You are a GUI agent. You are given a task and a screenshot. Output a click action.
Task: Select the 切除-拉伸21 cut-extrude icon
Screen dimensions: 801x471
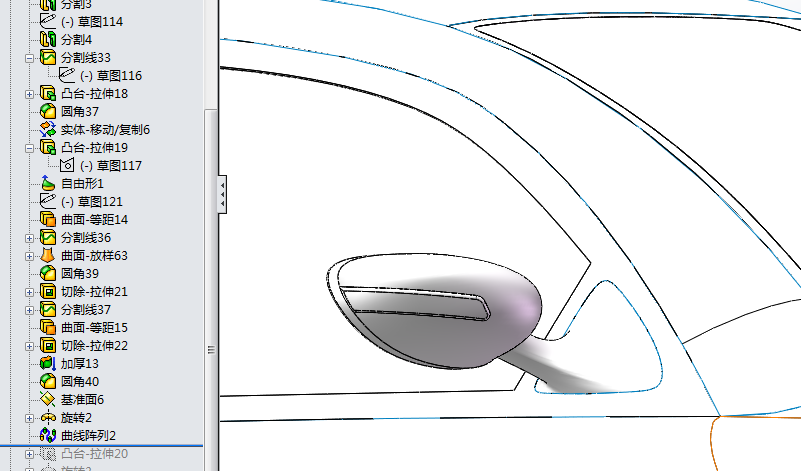pos(48,291)
